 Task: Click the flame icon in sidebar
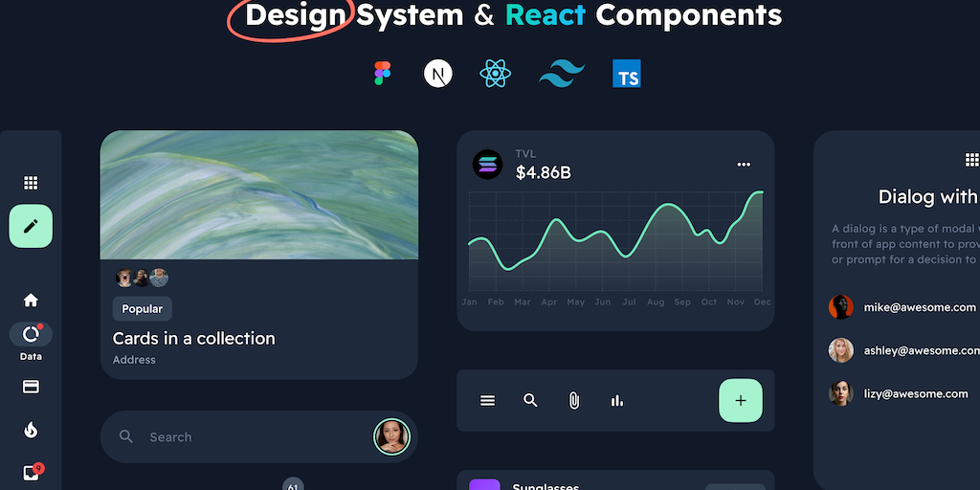coord(31,430)
